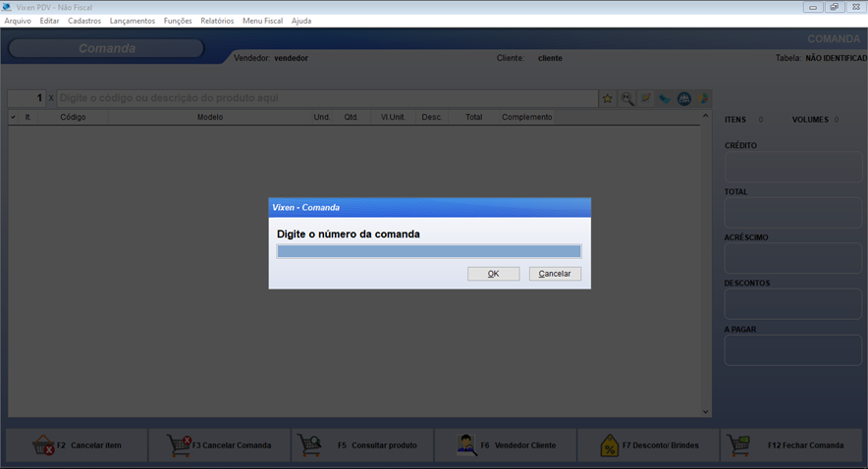Click the F7 Desconto/Brindes label
The height and width of the screenshot is (469, 868).
[661, 445]
